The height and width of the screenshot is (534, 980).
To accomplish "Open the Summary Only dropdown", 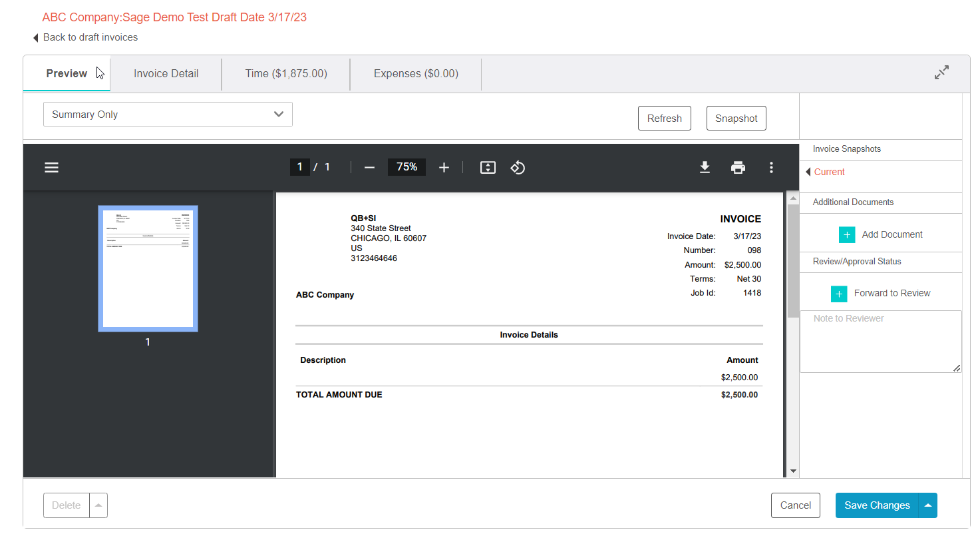I will (x=168, y=114).
